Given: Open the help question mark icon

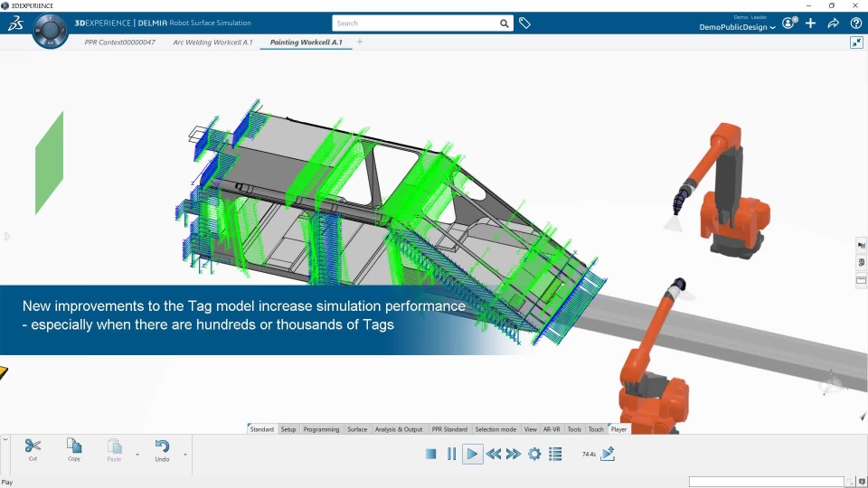Looking at the screenshot, I should 856,23.
